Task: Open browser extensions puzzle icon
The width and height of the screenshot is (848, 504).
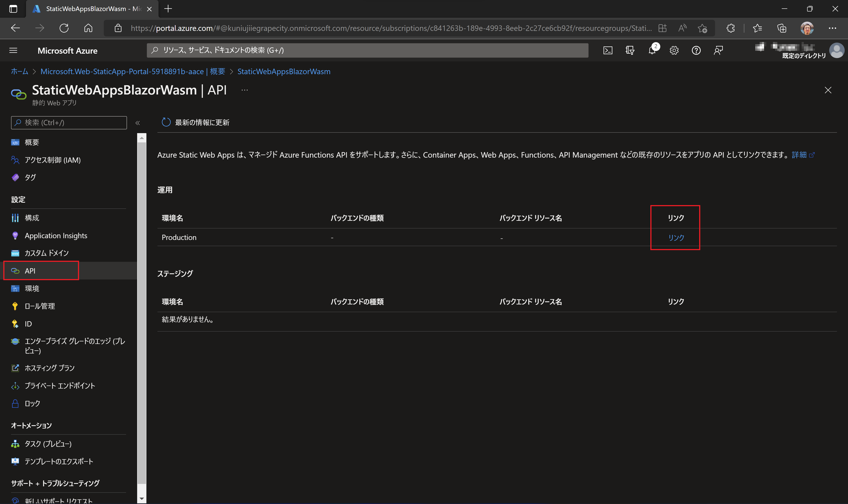Action: pos(731,28)
